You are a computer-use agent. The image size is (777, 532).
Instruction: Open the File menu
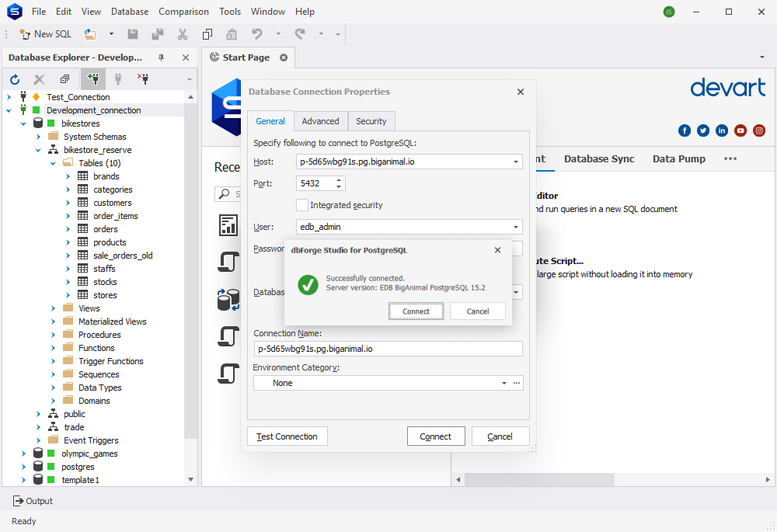[39, 12]
